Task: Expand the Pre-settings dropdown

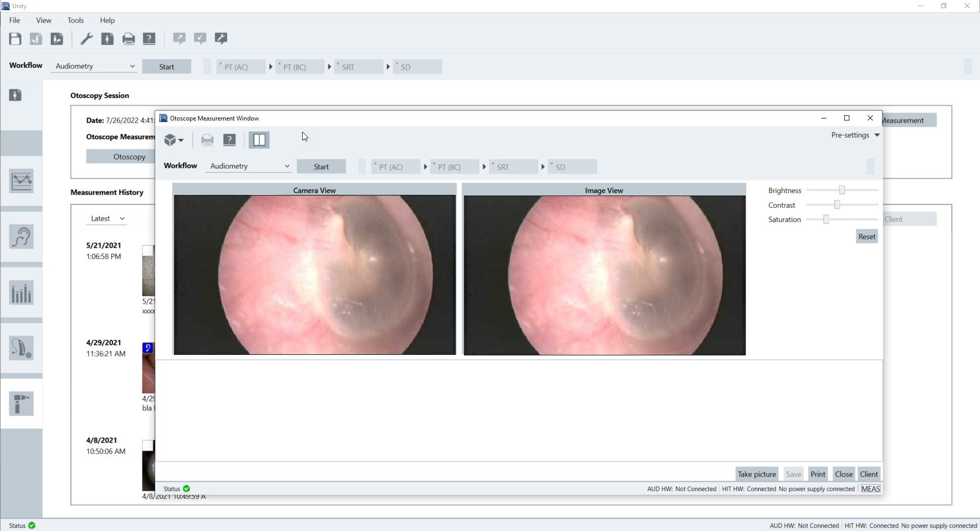Action: click(855, 135)
